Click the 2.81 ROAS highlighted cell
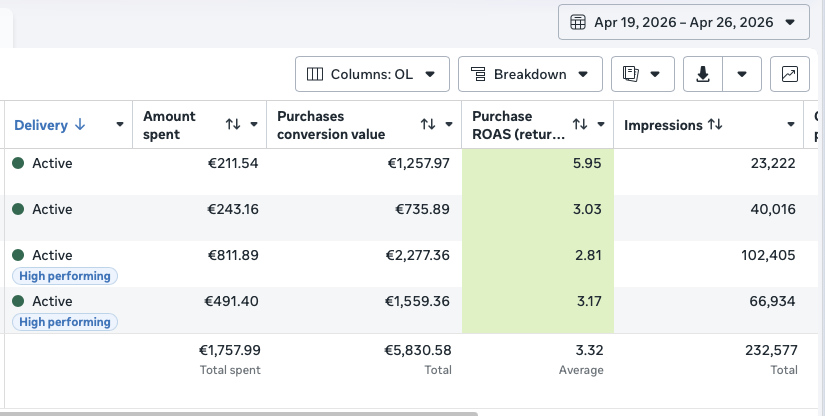825x416 pixels. point(538,264)
